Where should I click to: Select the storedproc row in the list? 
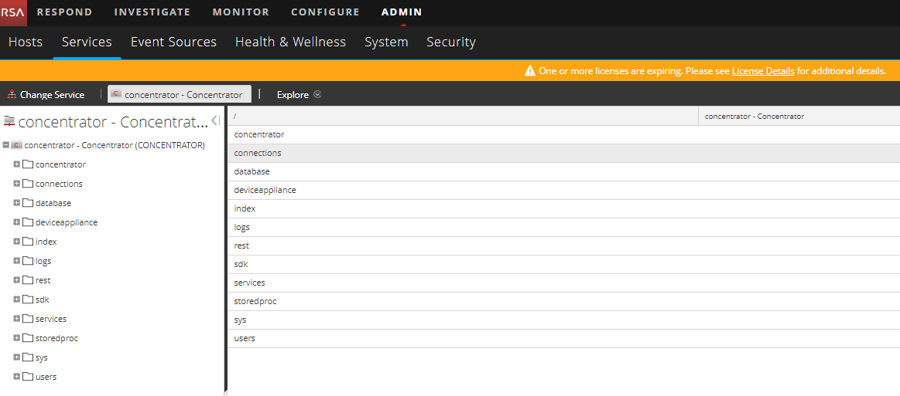(564, 301)
